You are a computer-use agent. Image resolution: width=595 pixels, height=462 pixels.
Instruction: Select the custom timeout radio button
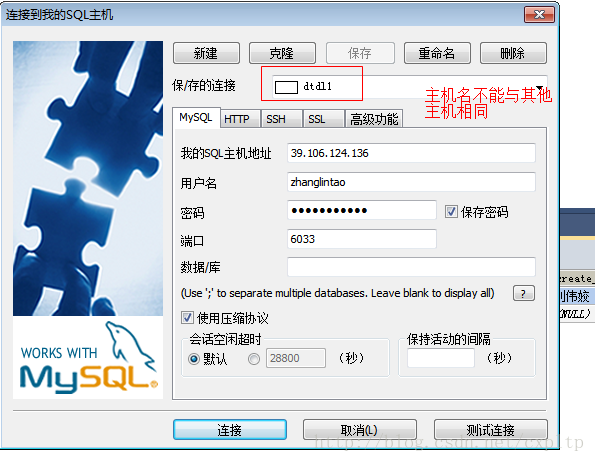(x=253, y=358)
